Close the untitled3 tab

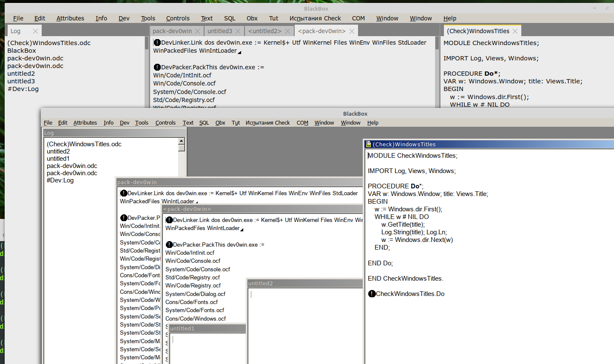(238, 31)
